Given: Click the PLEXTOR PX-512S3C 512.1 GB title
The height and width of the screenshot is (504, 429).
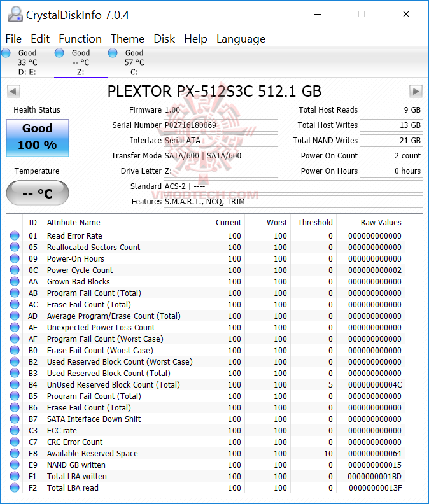Looking at the screenshot, I should point(214,91).
